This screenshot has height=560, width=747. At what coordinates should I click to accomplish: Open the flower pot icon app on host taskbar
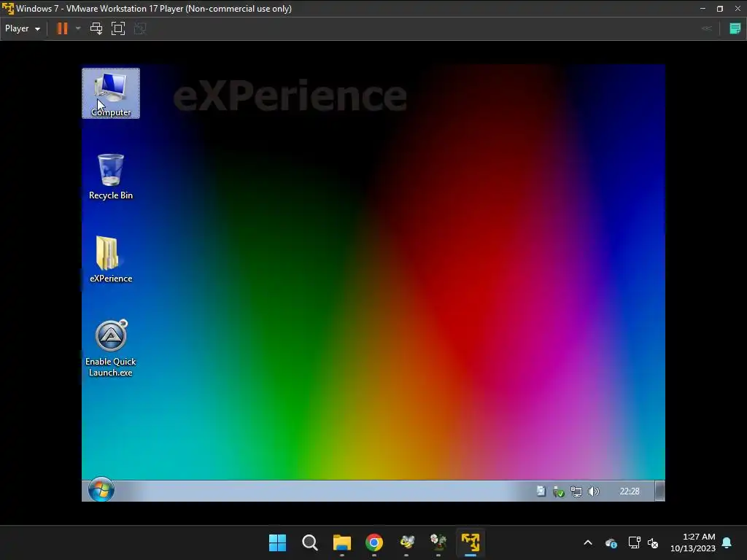(438, 542)
